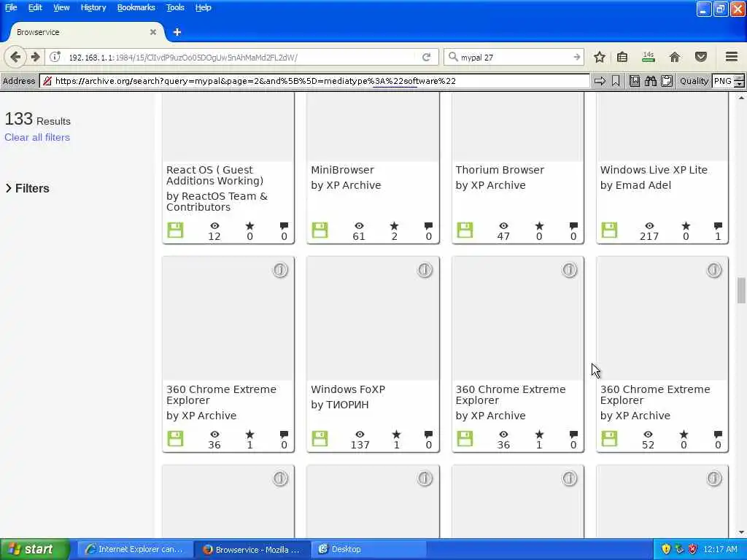The height and width of the screenshot is (560, 747).
Task: Open Windows Live XP Lite item
Action: (654, 170)
